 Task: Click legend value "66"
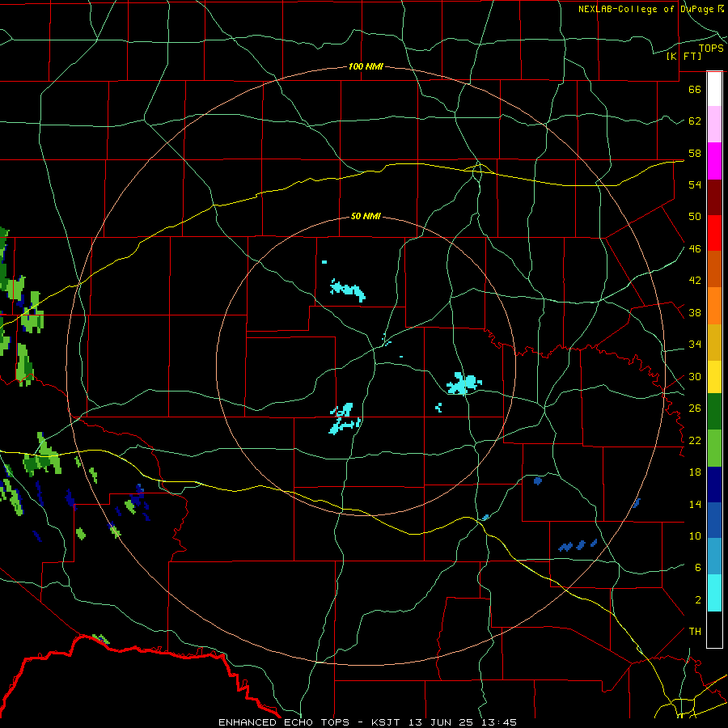(x=695, y=89)
